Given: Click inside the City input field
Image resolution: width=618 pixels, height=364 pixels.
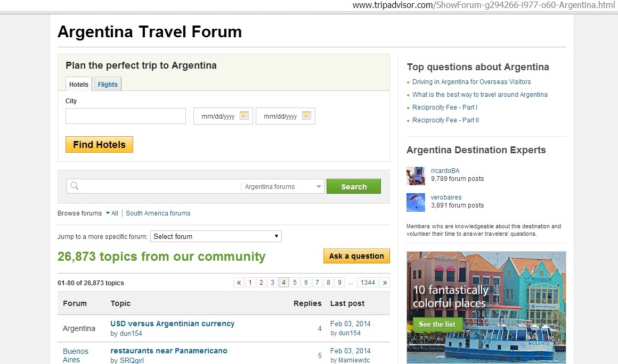Looking at the screenshot, I should tap(125, 116).
